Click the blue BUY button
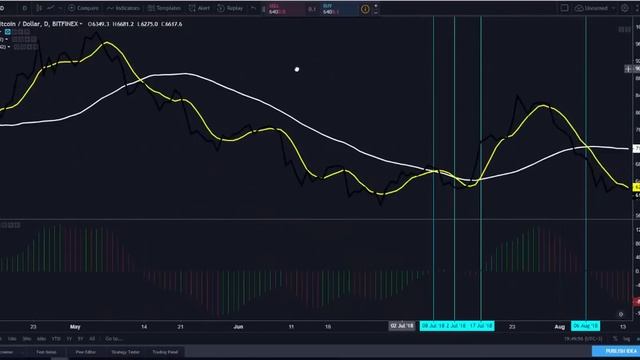640x360 pixels. (340, 9)
